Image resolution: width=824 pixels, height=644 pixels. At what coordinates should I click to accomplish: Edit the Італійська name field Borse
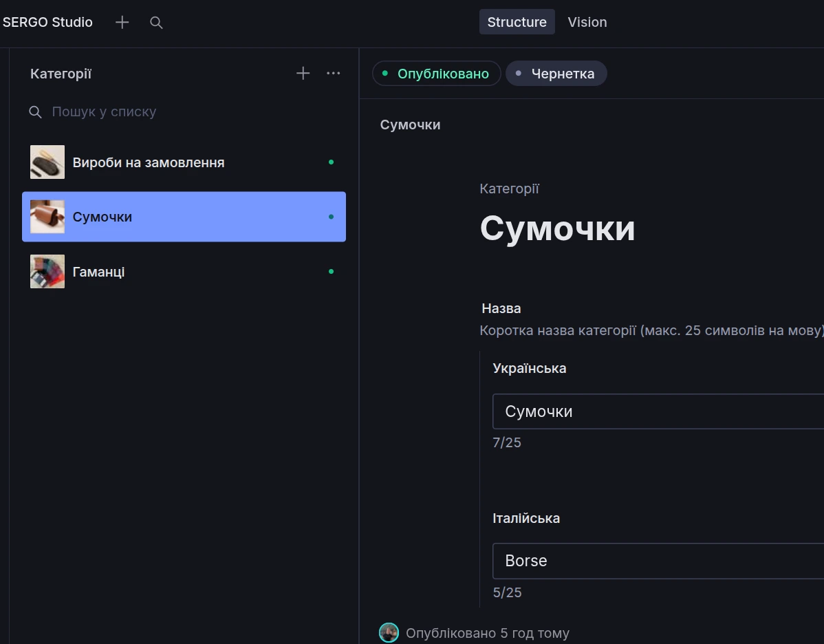658,561
